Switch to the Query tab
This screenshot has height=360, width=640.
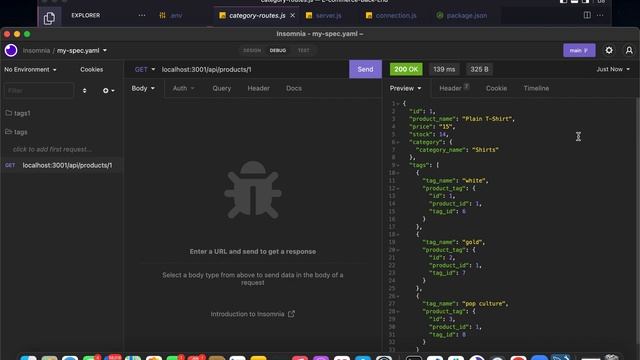click(x=222, y=88)
